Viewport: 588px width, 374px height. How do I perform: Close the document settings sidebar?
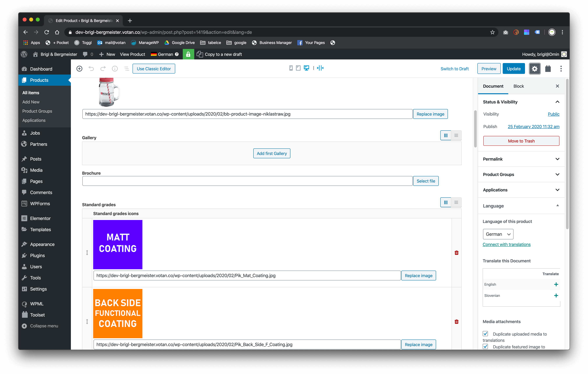tap(557, 86)
